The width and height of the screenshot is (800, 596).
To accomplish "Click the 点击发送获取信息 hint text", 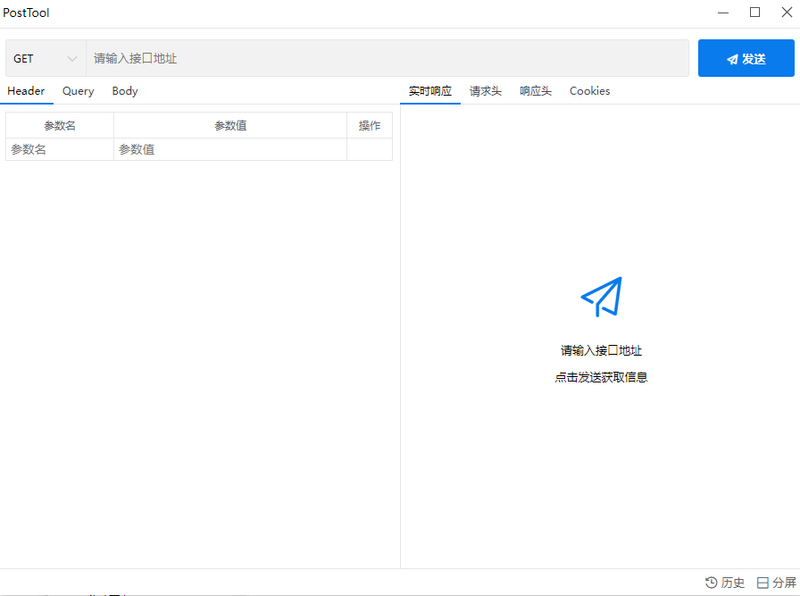I will 601,378.
